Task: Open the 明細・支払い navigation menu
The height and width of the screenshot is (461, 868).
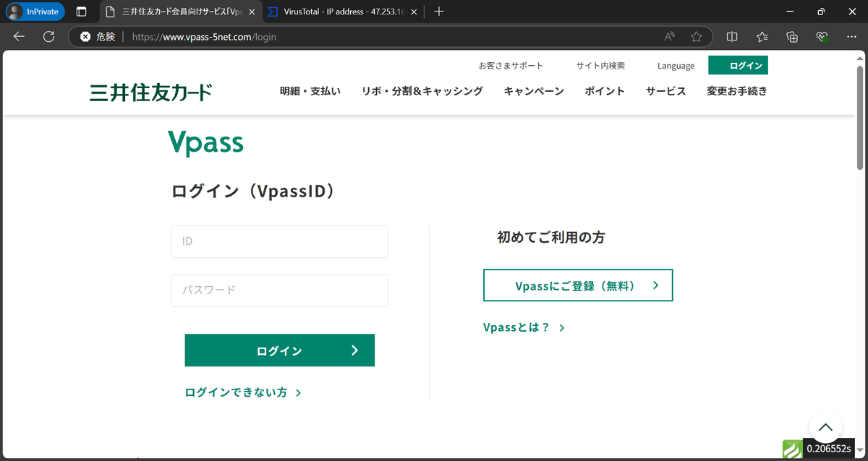Action: click(310, 91)
